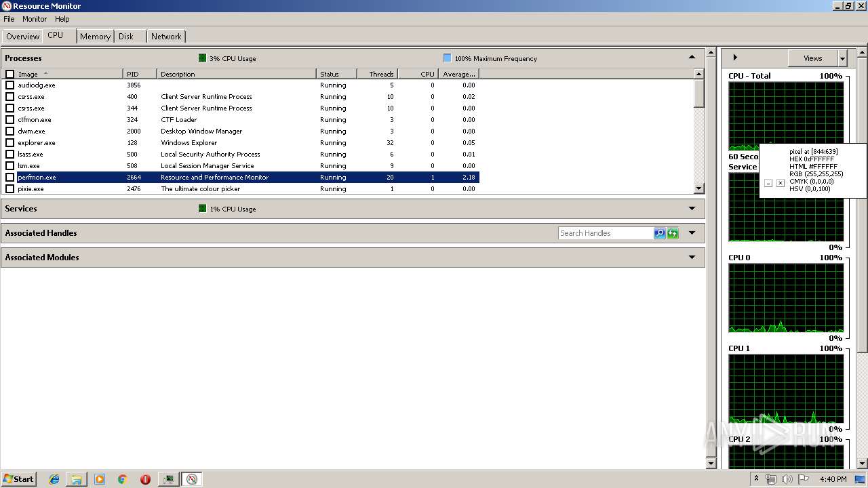The width and height of the screenshot is (868, 488).
Task: Sort by the Threads column header
Action: click(x=377, y=74)
